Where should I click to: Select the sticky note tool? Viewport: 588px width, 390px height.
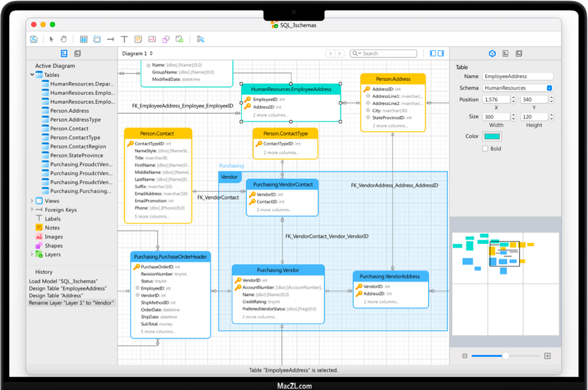pyautogui.click(x=138, y=39)
